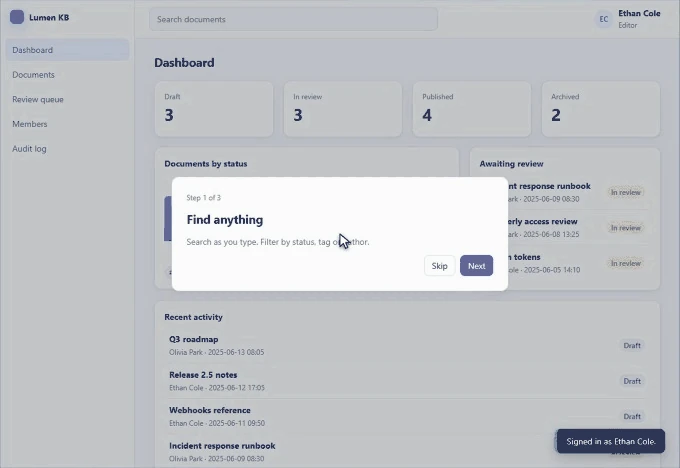Click the Draft badge on Webhooks reference
The image size is (680, 468).
click(632, 416)
